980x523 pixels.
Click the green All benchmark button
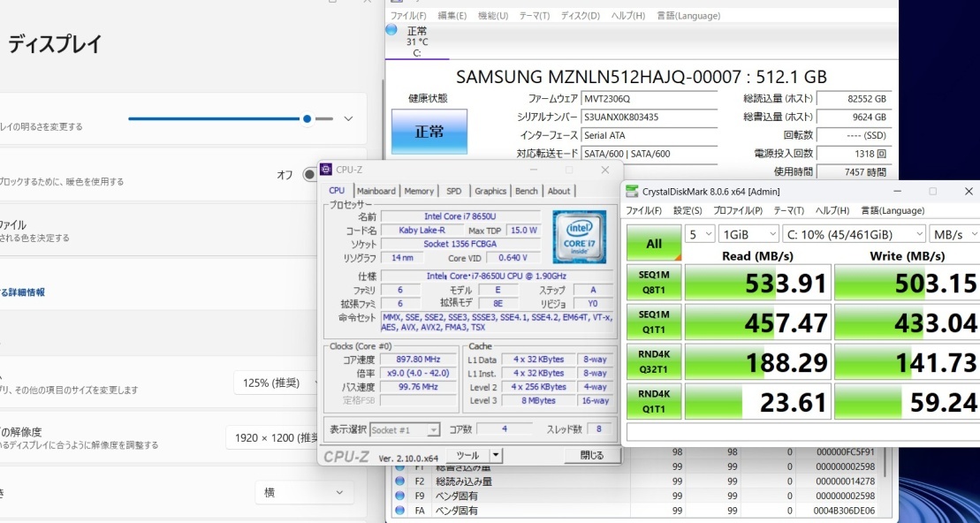coord(654,243)
